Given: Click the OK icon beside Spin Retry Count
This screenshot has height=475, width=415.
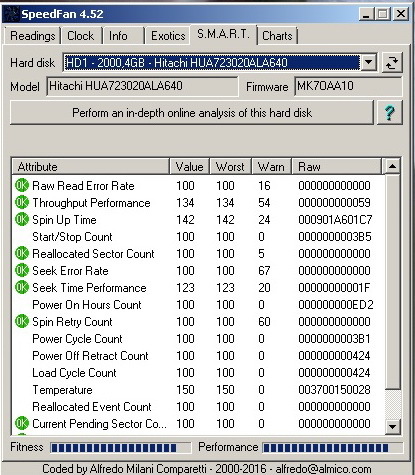Looking at the screenshot, I should [22, 321].
